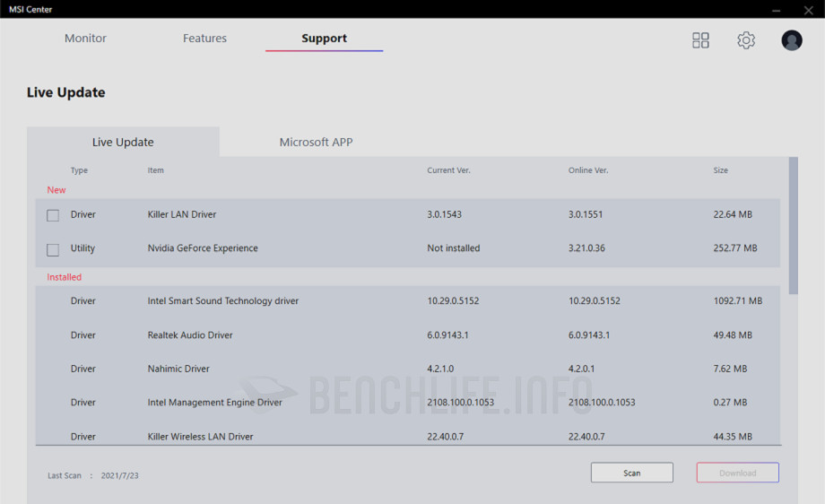825x504 pixels.
Task: Click current version 3.0.1543
Action: [x=444, y=214]
